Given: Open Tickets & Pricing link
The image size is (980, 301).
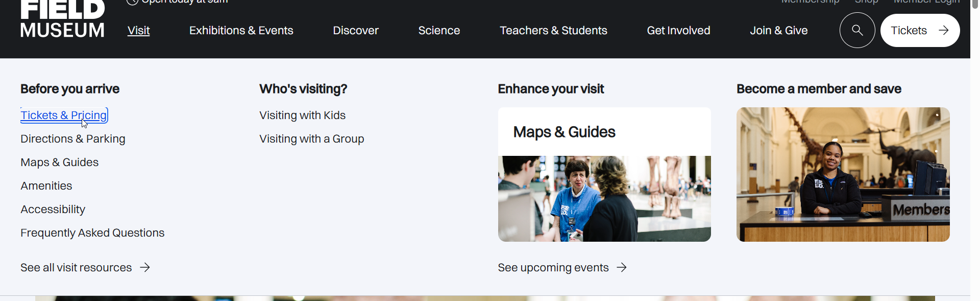Looking at the screenshot, I should pyautogui.click(x=64, y=115).
